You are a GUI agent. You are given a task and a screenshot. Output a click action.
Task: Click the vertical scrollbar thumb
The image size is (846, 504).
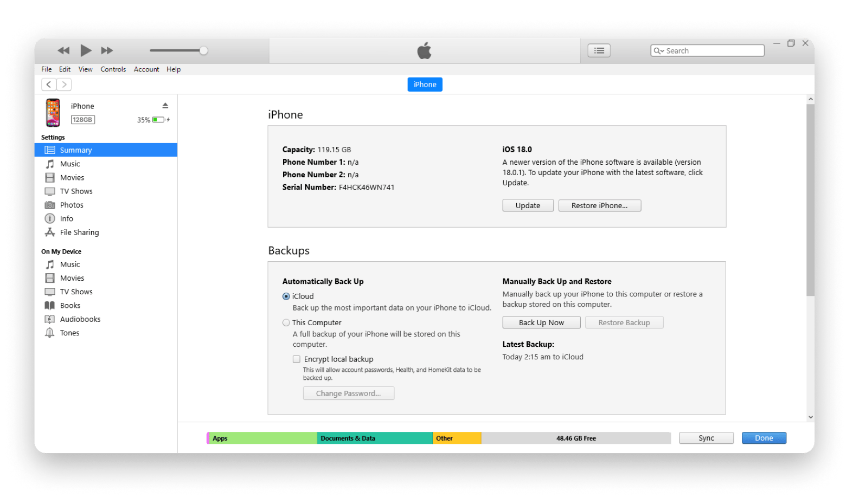point(810,200)
